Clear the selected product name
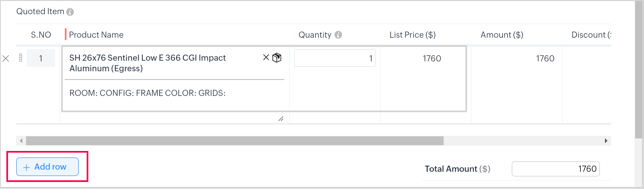Viewport: 644px width, 189px height. [x=266, y=58]
